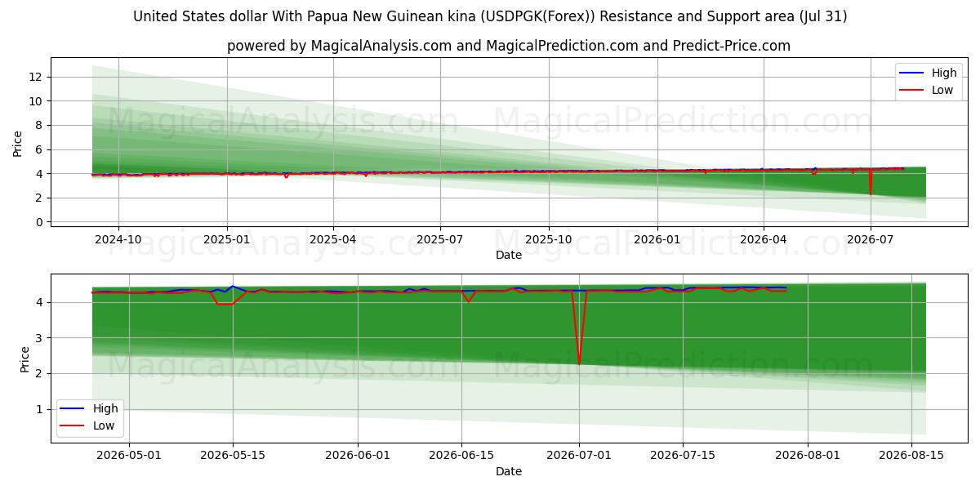The image size is (980, 490).
Task: Click the '2026-01' date label on top chart
Action: pos(657,238)
